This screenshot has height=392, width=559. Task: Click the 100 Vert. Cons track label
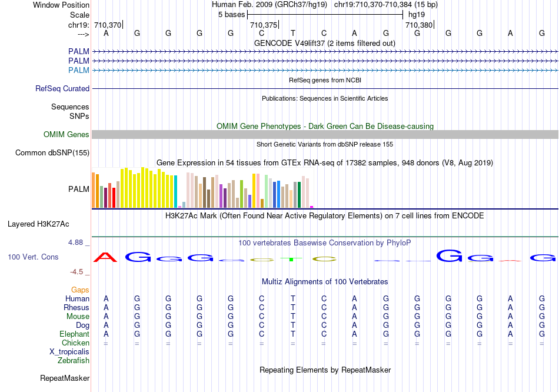33,257
